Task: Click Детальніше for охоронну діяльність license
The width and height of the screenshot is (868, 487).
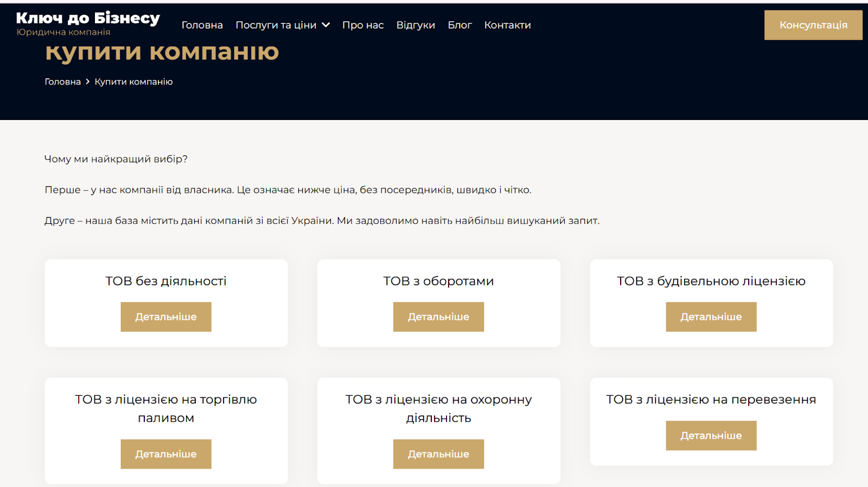Action: tap(438, 454)
